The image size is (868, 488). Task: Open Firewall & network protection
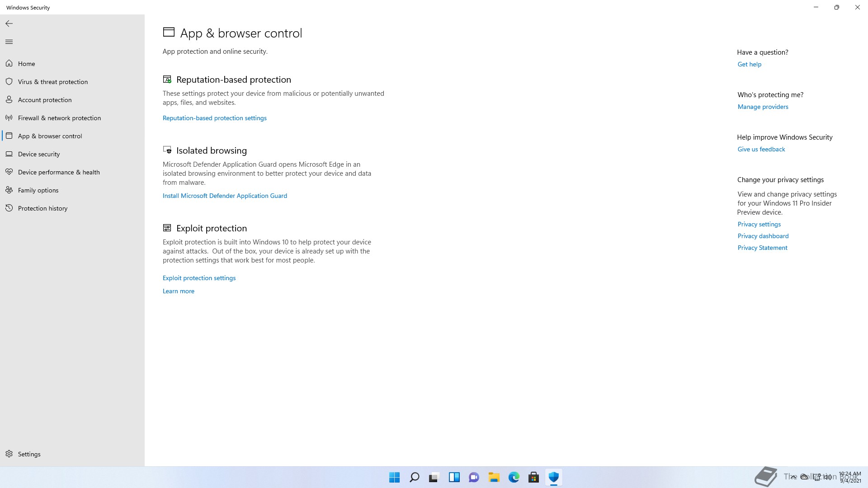coord(72,118)
